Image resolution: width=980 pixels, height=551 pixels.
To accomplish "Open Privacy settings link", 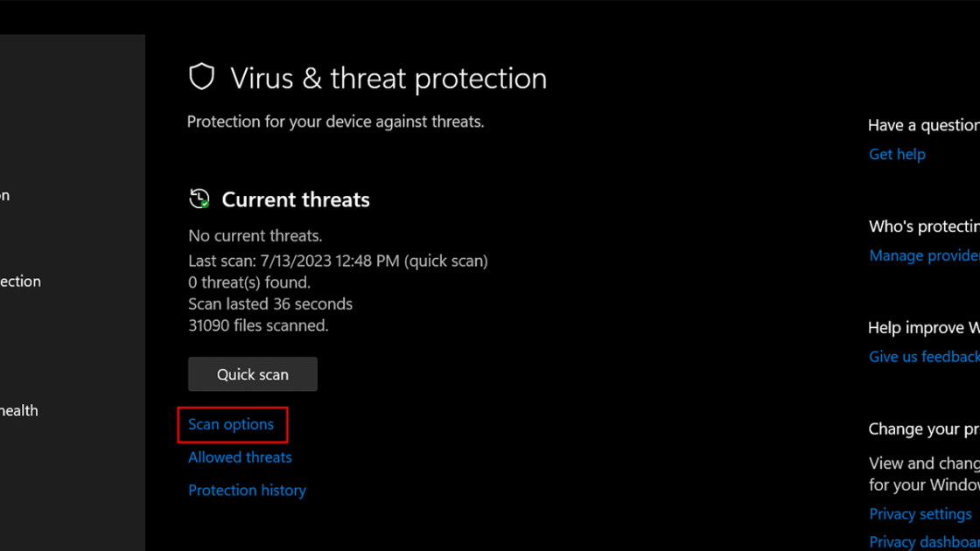I will [x=920, y=513].
